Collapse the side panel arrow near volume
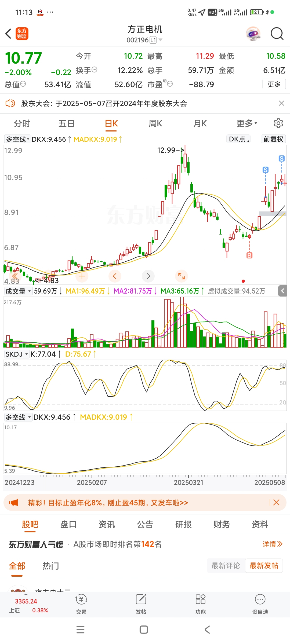This screenshot has height=644, width=290. (x=282, y=291)
